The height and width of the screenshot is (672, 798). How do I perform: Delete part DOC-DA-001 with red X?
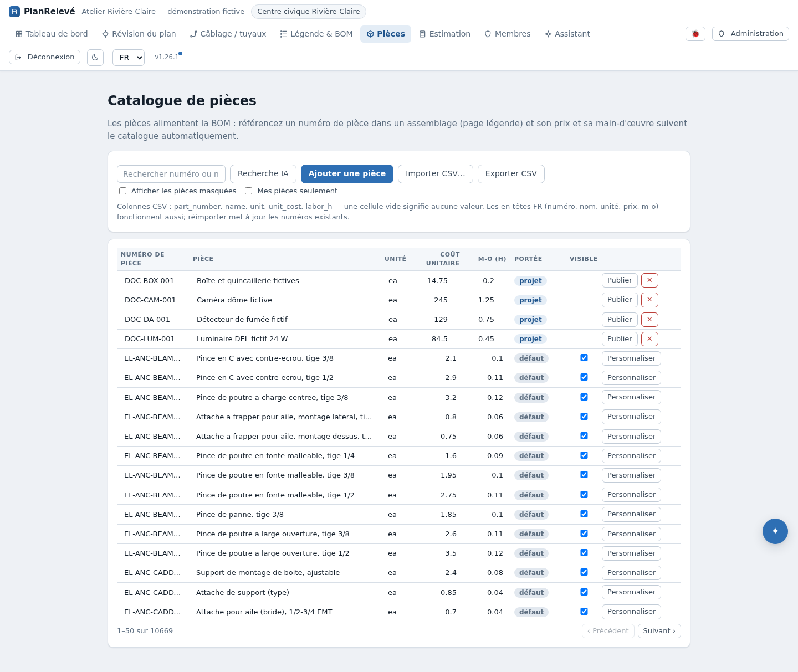tap(649, 320)
